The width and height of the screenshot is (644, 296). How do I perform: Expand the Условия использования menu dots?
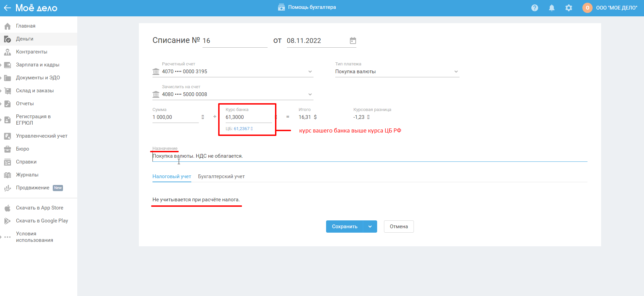point(7,237)
